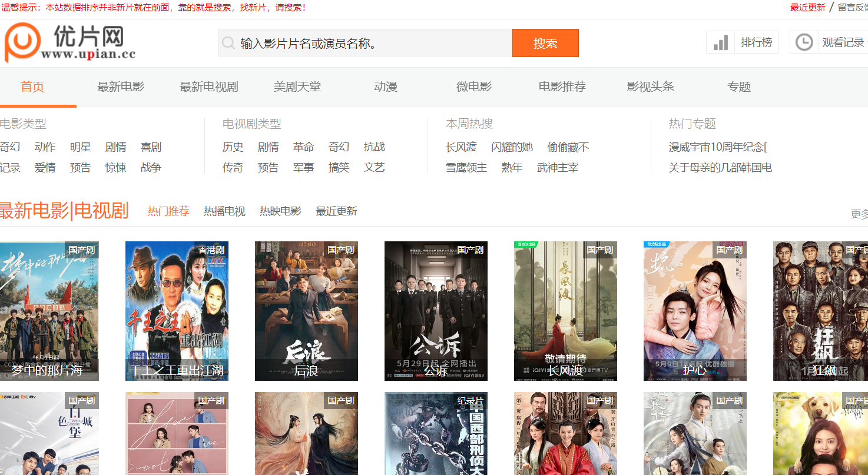868x475 pixels.
Task: Open hot search 熟年
Action: pyautogui.click(x=512, y=168)
